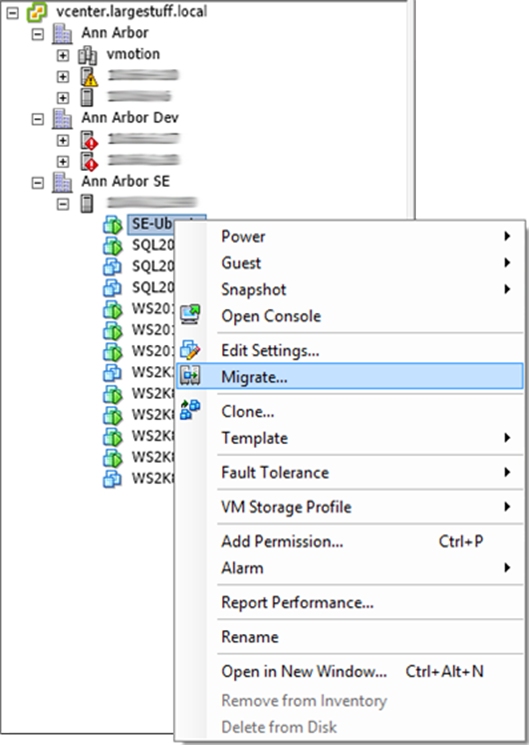
Task: Click the Open Console monitor icon
Action: pyautogui.click(x=190, y=315)
